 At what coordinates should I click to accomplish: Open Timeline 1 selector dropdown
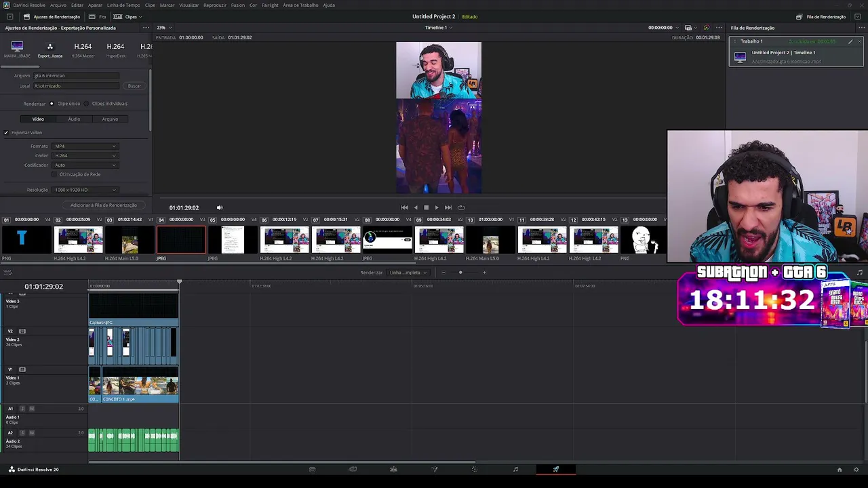(x=439, y=28)
